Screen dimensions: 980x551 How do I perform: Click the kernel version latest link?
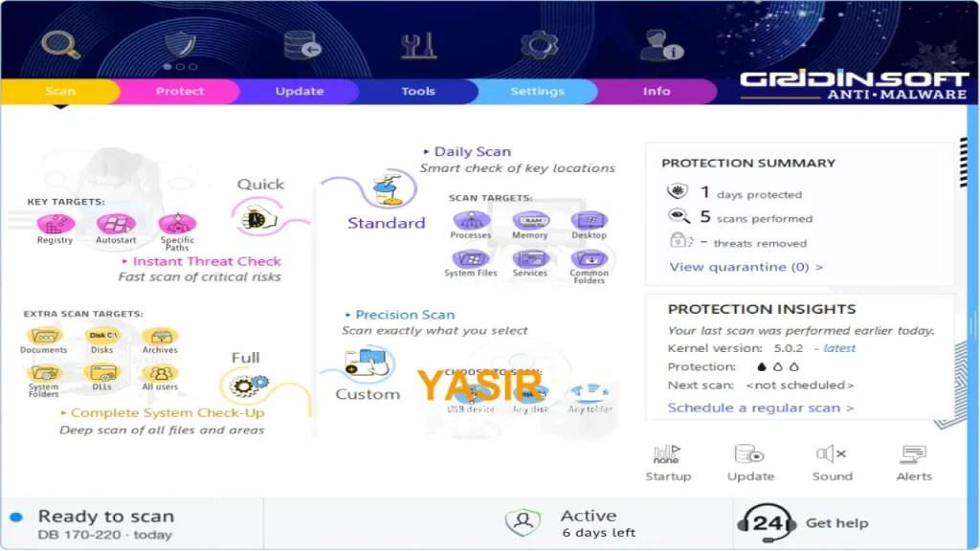(x=839, y=348)
